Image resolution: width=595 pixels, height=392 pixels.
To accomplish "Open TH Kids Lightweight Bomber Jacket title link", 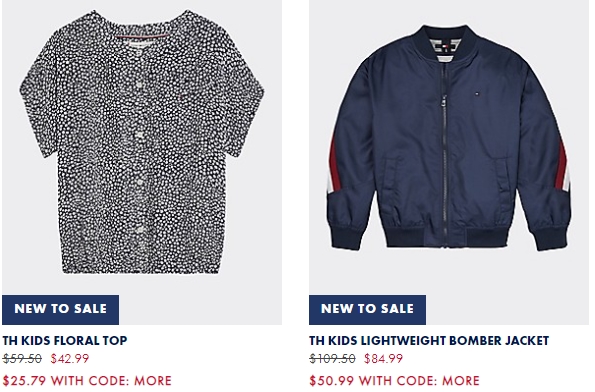I will coord(429,340).
